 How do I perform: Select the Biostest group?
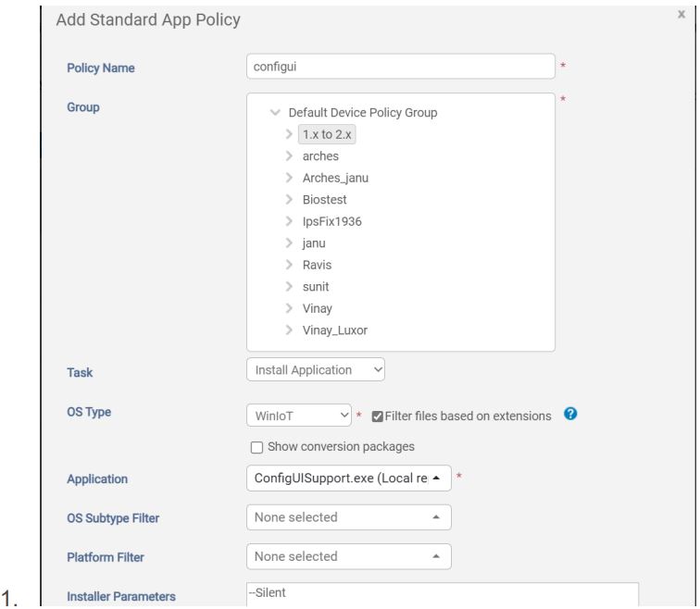point(324,199)
